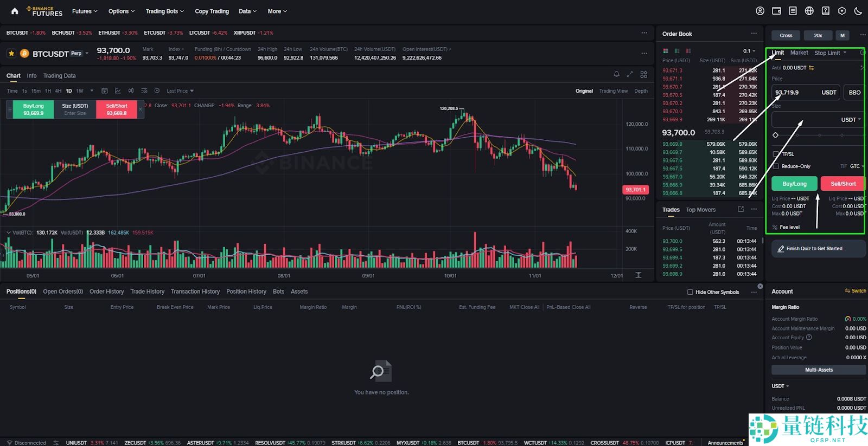Image resolution: width=868 pixels, height=446 pixels.
Task: Open the calendar date-range icon on chart toolbar
Action: (x=105, y=91)
